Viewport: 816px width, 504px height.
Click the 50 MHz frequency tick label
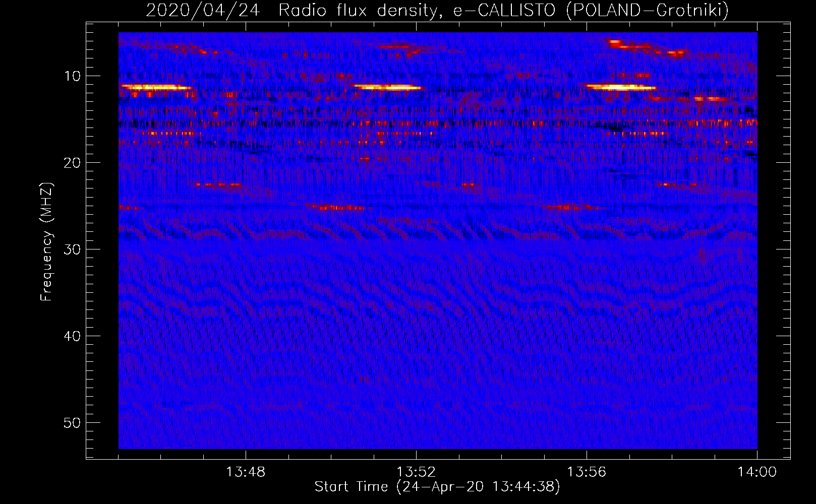73,423
